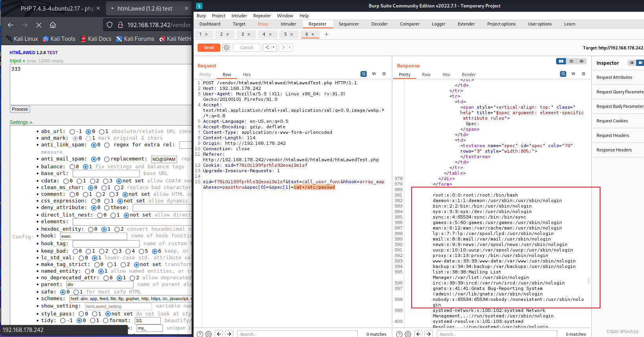
Task: Expand Request Cookies in Inspector
Action: pyautogui.click(x=618, y=121)
